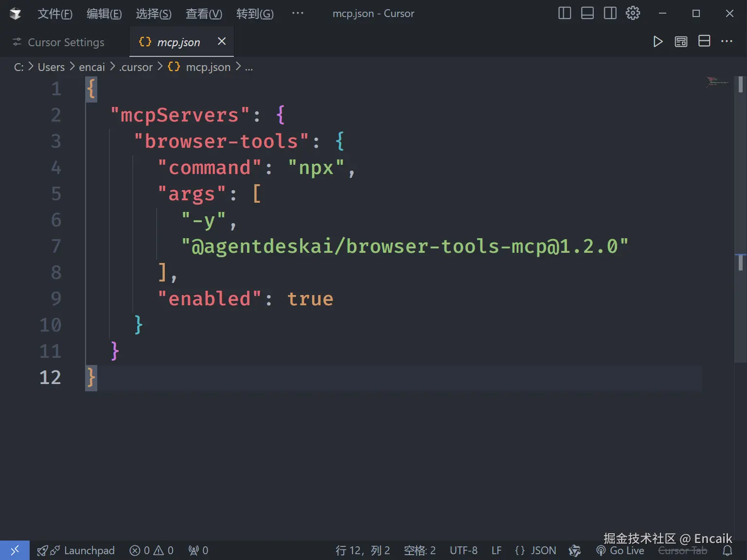Click the C: breadcrumb root
Image resolution: width=747 pixels, height=560 pixels.
[18, 67]
